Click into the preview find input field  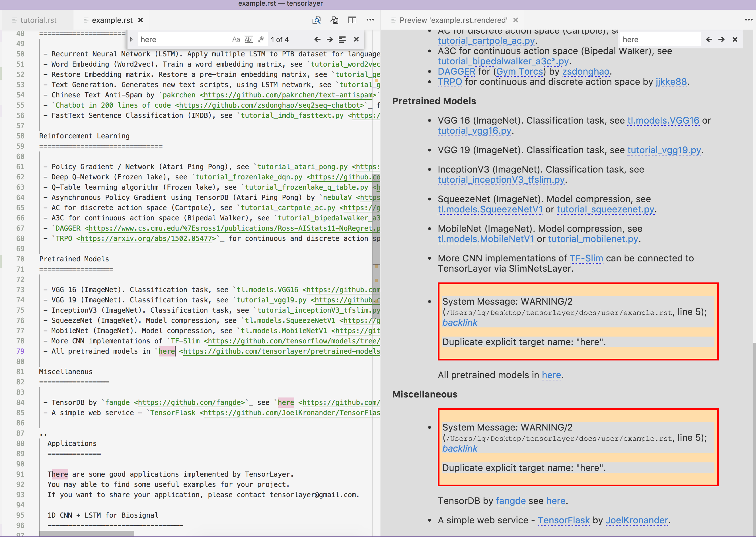(659, 40)
